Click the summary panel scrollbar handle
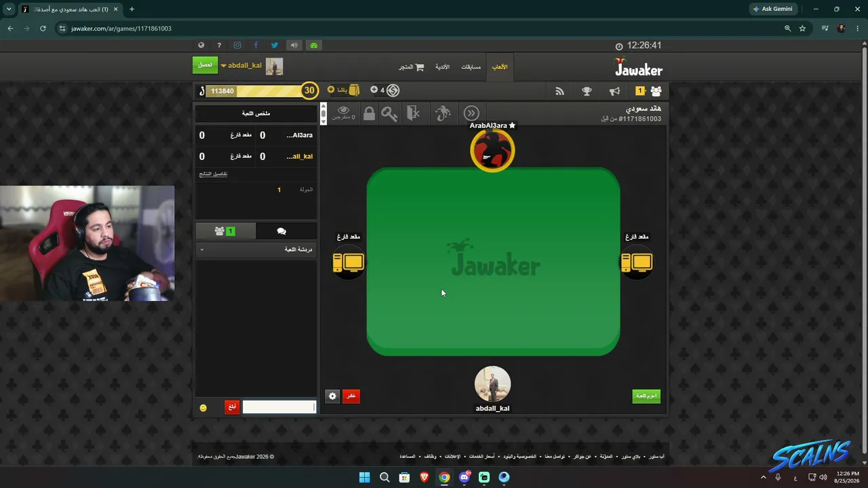Image resolution: width=868 pixels, height=488 pixels. coord(323,115)
